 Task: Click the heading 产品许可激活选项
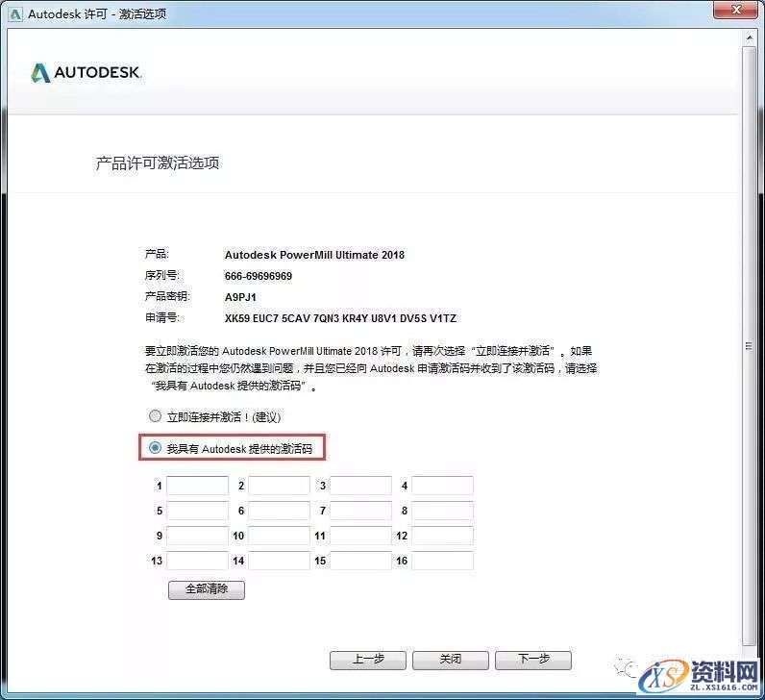point(158,163)
